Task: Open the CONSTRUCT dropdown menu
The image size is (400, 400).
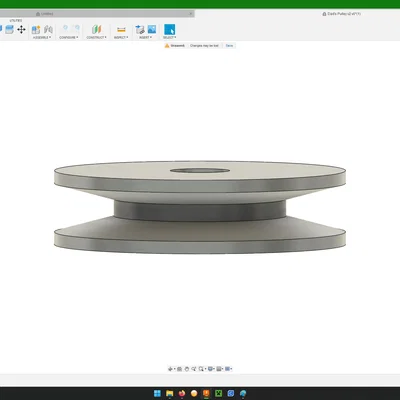Action: [96, 37]
